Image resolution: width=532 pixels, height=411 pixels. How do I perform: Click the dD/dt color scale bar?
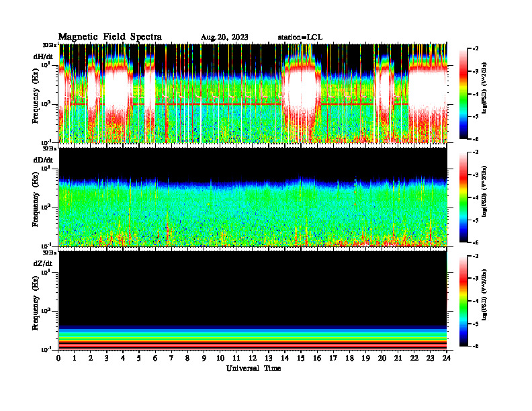pos(463,197)
